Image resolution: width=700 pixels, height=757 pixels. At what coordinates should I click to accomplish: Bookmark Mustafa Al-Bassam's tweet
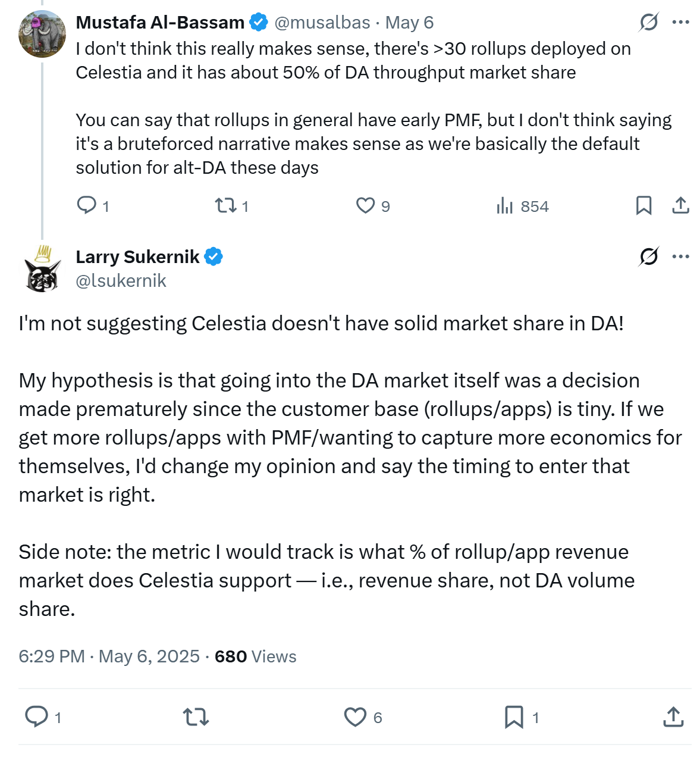tap(644, 205)
